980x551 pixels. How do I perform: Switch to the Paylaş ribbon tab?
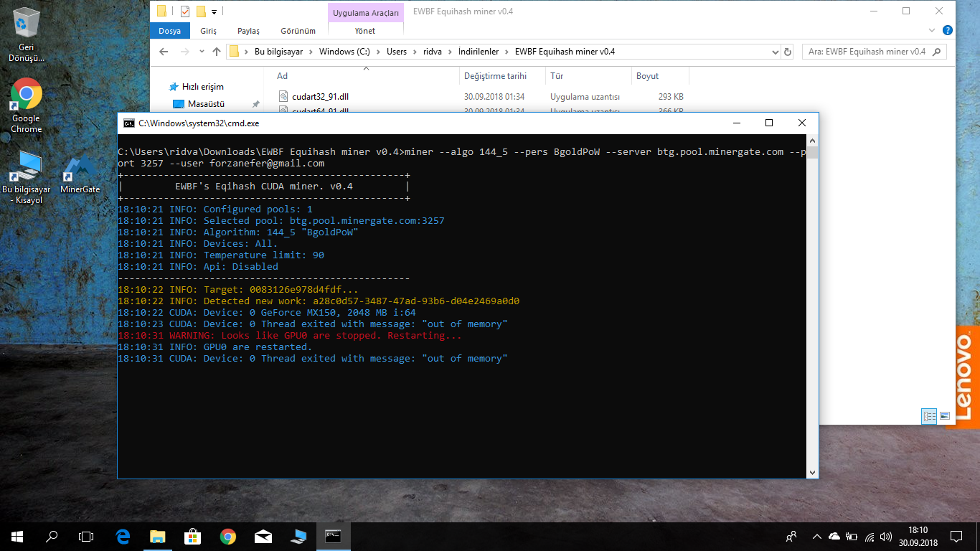pyautogui.click(x=248, y=31)
